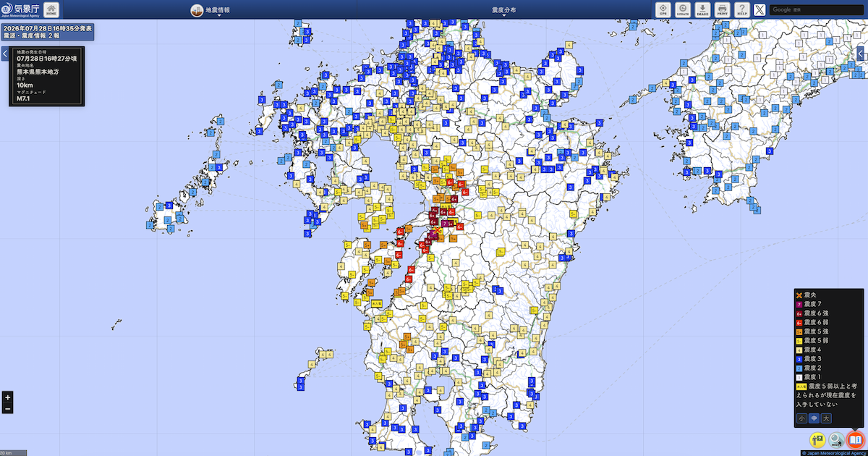Click the 震度5強 legend row
The height and width of the screenshot is (456, 868).
(813, 332)
